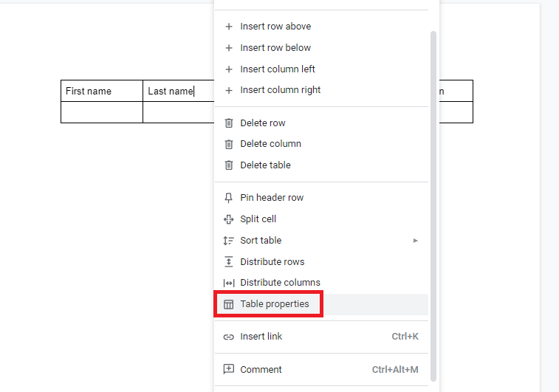Click the empty cell below Last name

pos(179,112)
